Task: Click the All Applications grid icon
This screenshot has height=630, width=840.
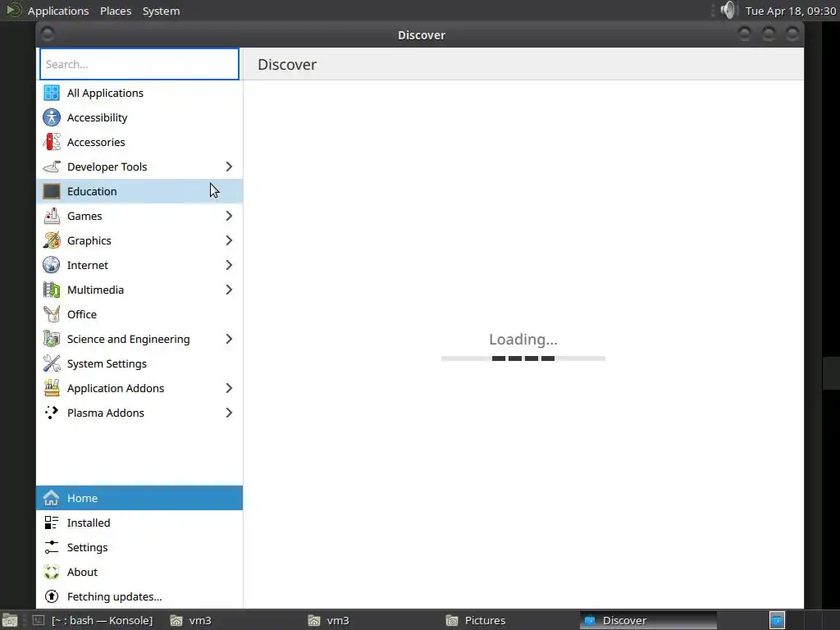Action: [52, 93]
